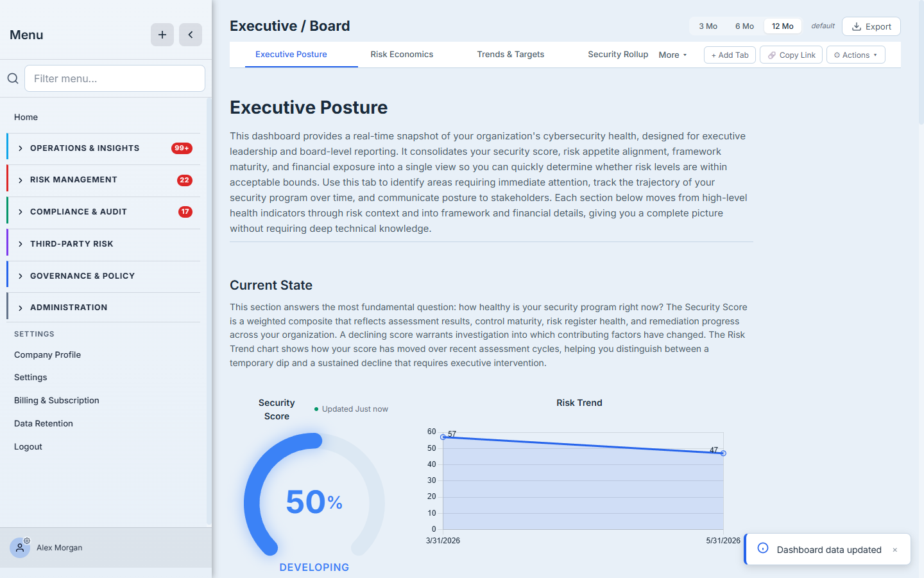Click the search magnifier icon

pyautogui.click(x=13, y=78)
